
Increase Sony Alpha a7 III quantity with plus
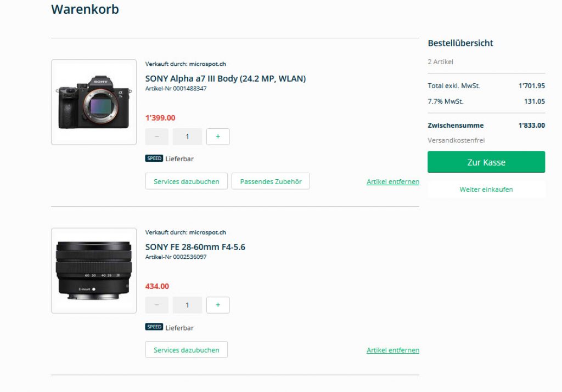[218, 137]
